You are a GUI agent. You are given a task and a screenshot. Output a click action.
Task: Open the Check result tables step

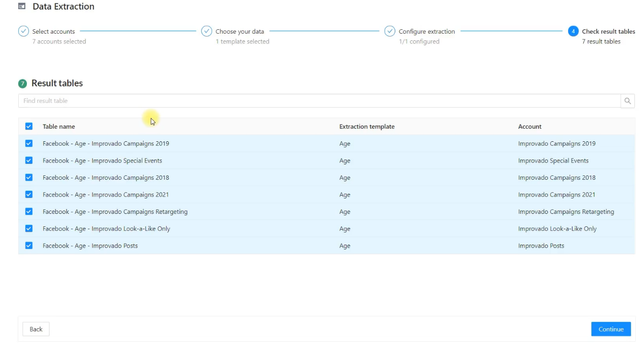(608, 31)
